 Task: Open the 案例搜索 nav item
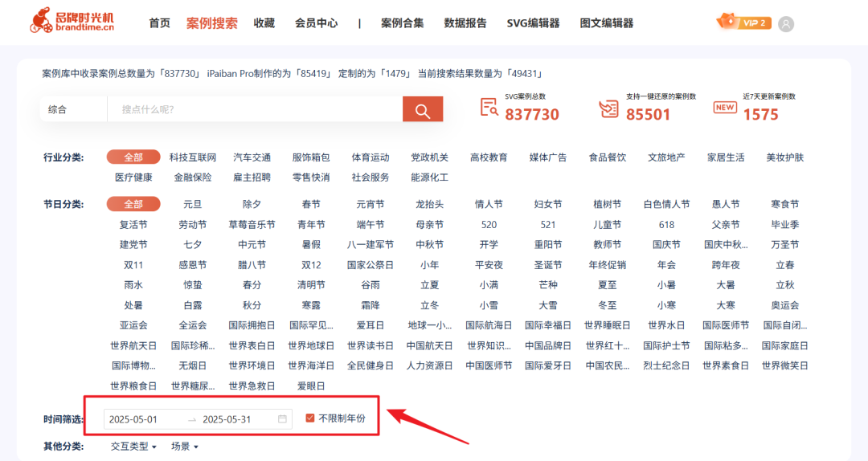212,23
